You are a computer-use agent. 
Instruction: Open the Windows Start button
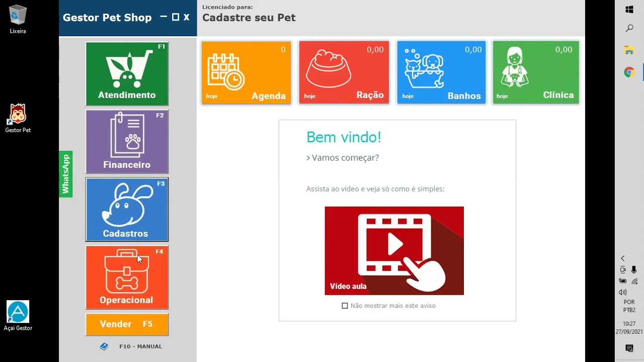point(629,10)
